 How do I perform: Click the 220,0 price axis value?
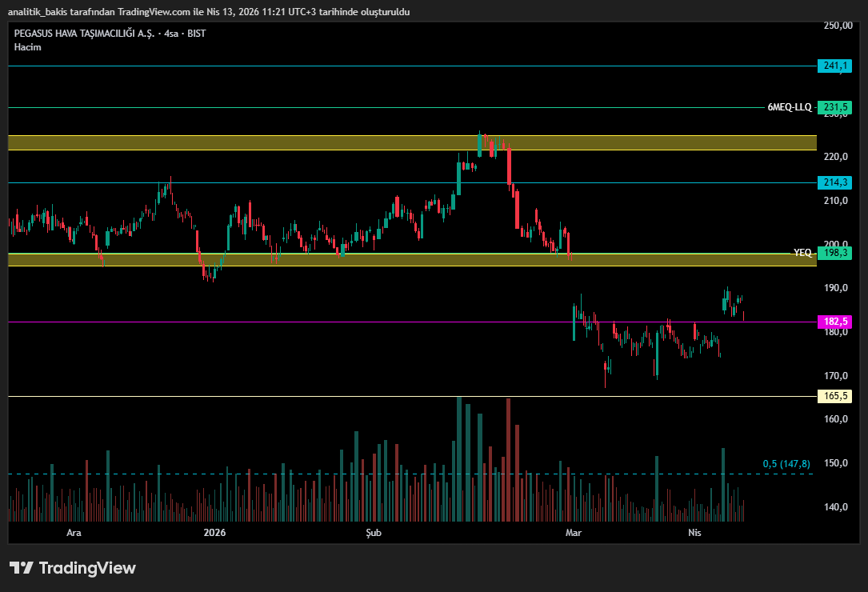(836, 157)
